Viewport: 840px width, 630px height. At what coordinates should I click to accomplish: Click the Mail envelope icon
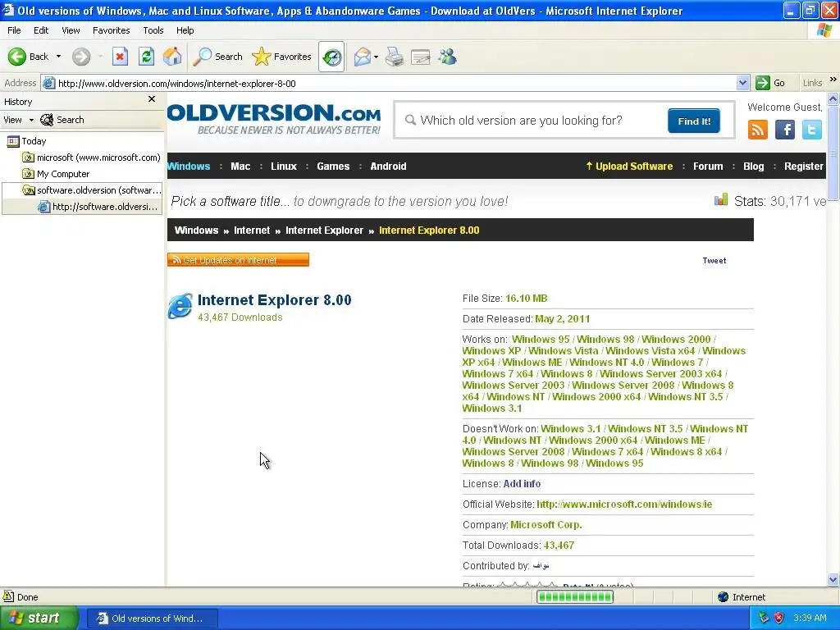[362, 57]
